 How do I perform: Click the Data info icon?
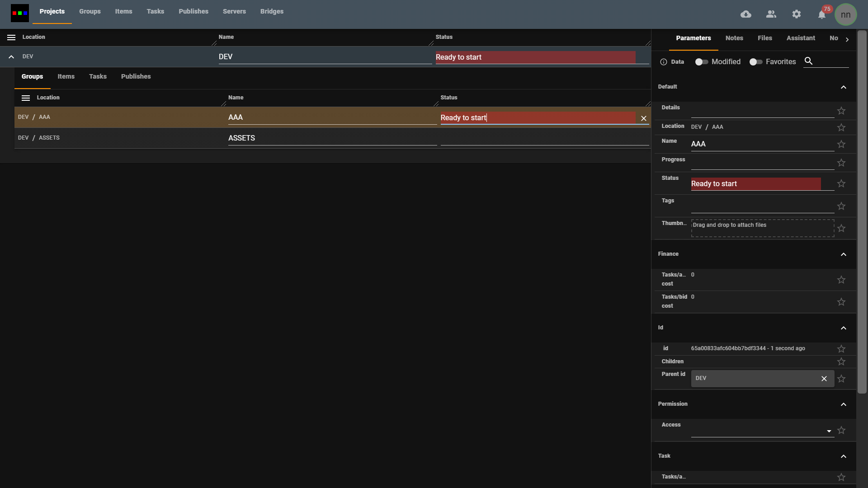[664, 62]
